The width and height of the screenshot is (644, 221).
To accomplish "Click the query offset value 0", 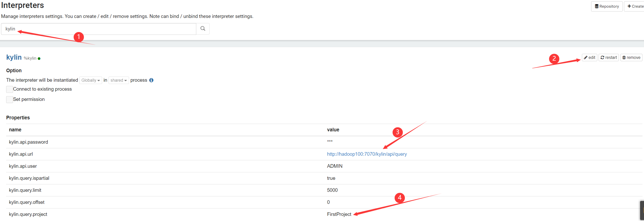I will [328, 202].
